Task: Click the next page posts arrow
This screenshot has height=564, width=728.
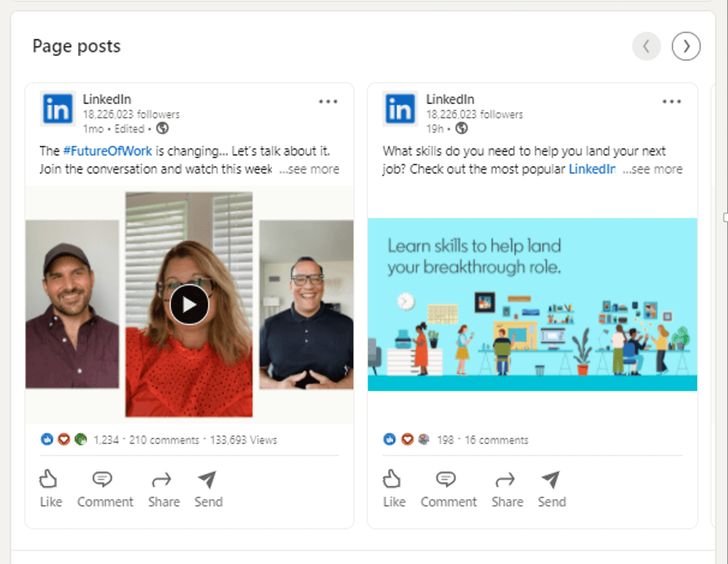Action: tap(686, 46)
